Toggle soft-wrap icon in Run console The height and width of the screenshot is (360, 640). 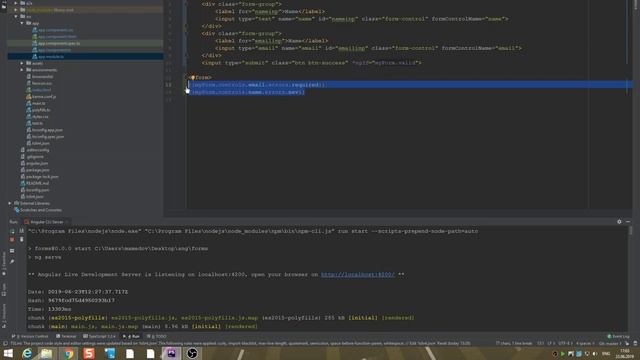point(22,231)
